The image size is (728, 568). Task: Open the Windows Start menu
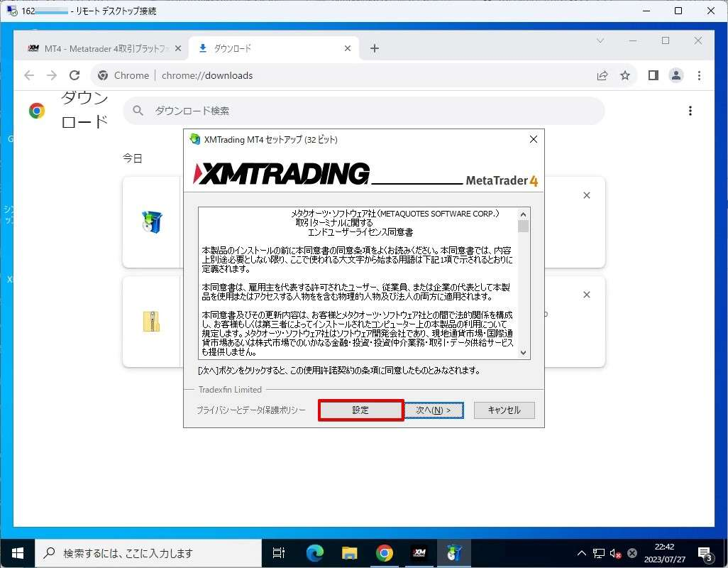(x=17, y=553)
